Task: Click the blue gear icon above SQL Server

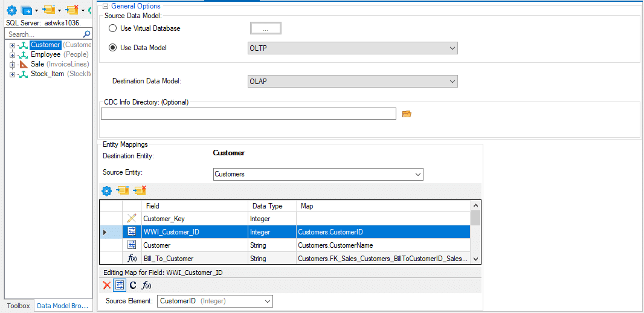Action: [11, 10]
